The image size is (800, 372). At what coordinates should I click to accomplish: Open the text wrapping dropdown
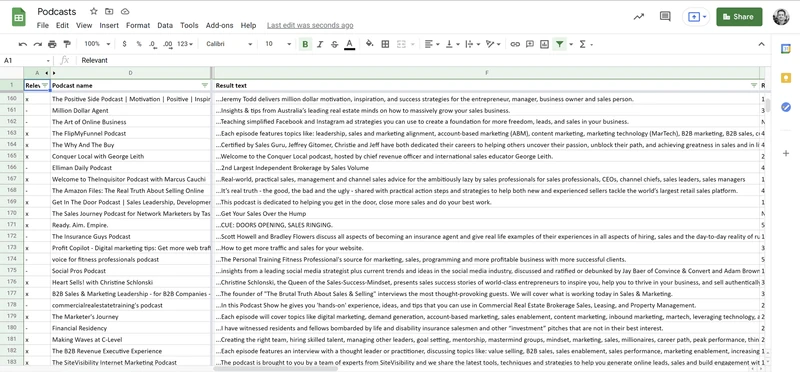(473, 44)
